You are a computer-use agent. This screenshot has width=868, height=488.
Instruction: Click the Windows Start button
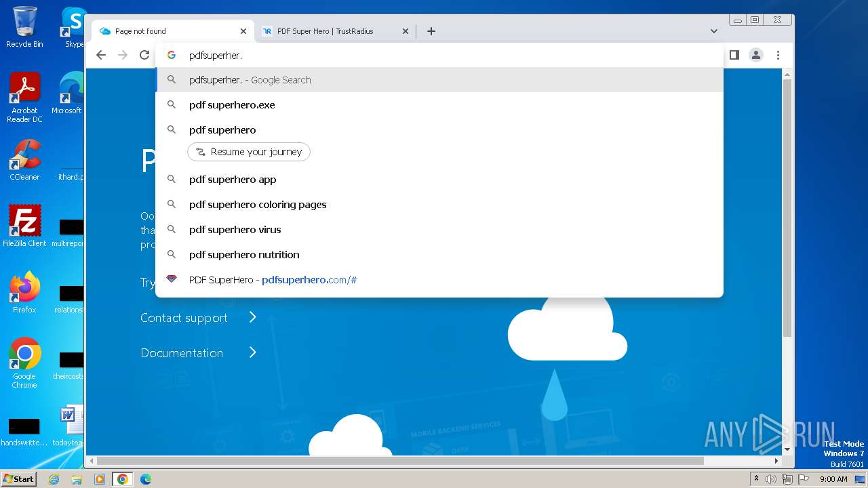click(18, 479)
